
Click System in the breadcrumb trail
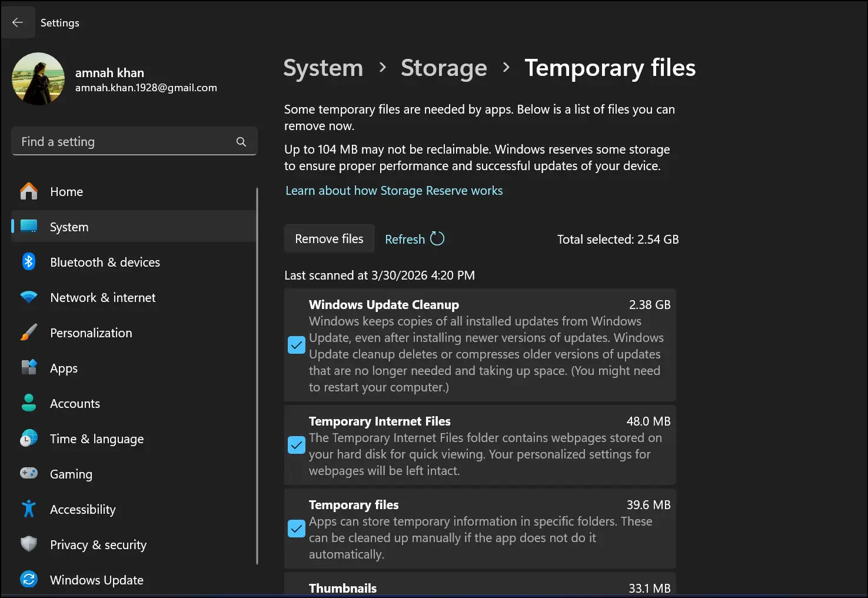pyautogui.click(x=322, y=68)
